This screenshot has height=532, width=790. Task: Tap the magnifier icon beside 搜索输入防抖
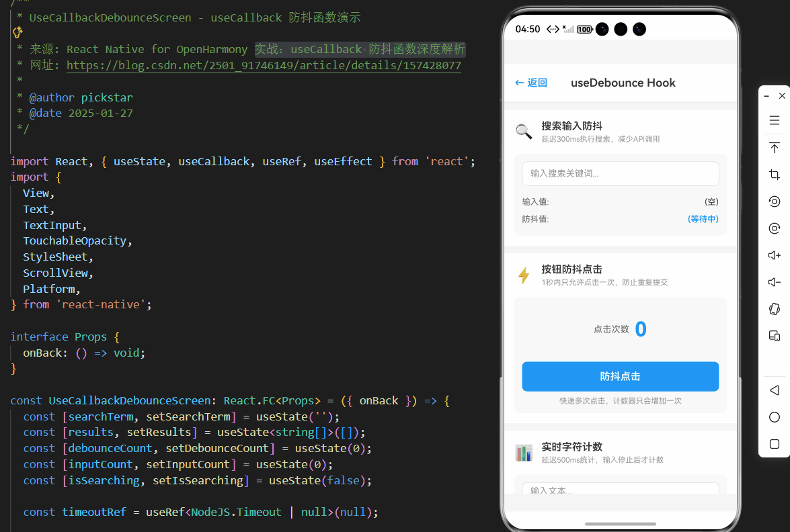524,132
